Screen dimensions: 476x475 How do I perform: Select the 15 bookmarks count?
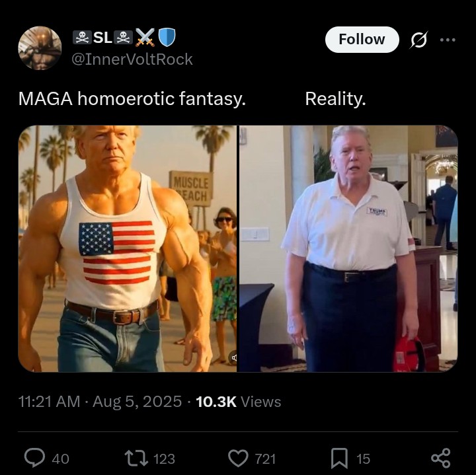click(363, 458)
